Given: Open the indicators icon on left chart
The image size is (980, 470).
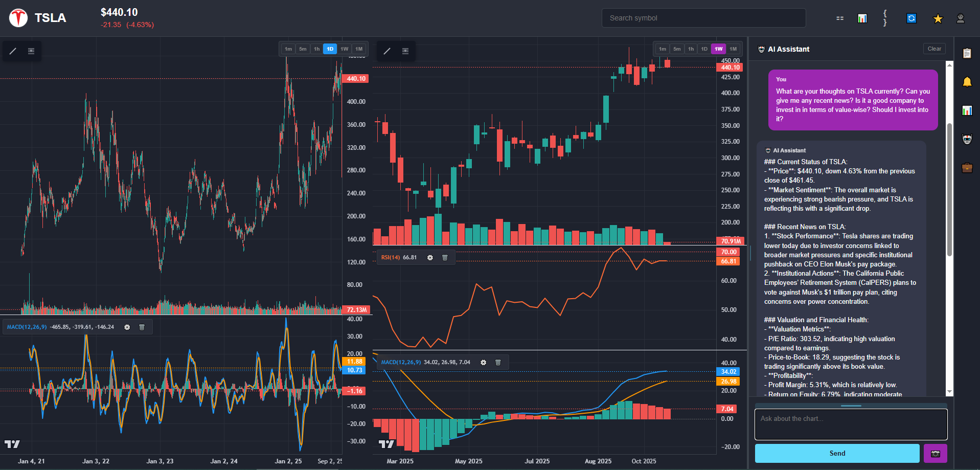Looking at the screenshot, I should [31, 51].
